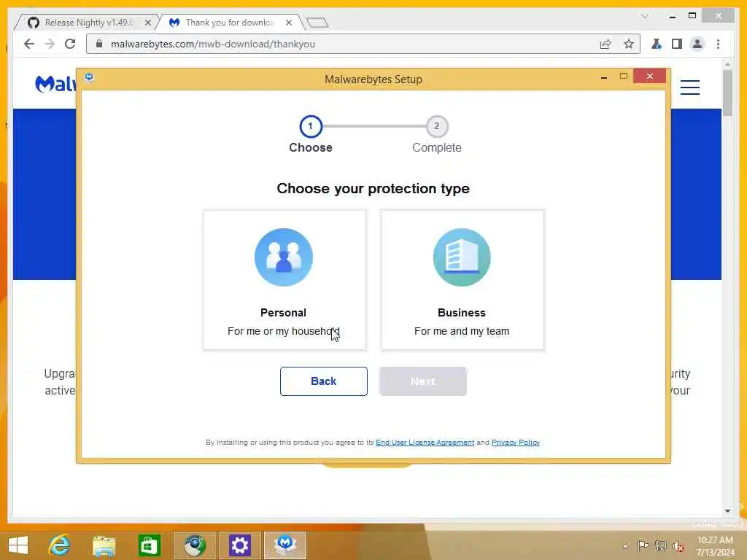
Task: Click the step 1 Choose circle
Action: point(311,126)
